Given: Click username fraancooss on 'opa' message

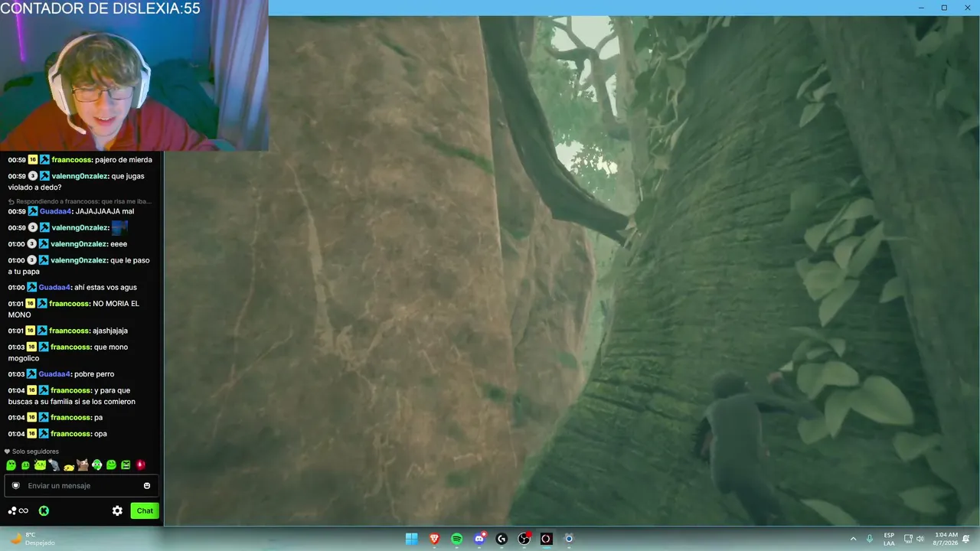Looking at the screenshot, I should [x=70, y=434].
